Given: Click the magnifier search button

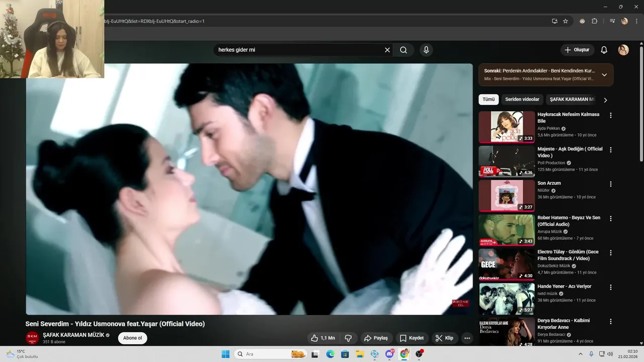Looking at the screenshot, I should [x=404, y=50].
